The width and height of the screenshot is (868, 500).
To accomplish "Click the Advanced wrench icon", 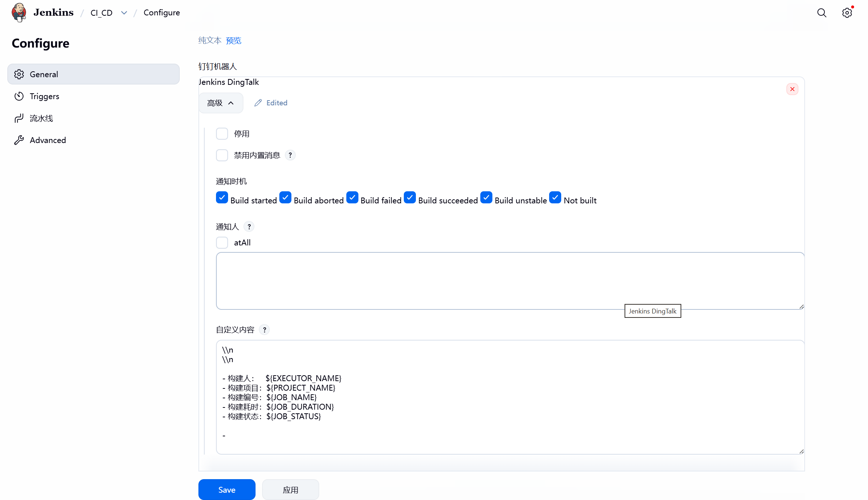I will [19, 140].
